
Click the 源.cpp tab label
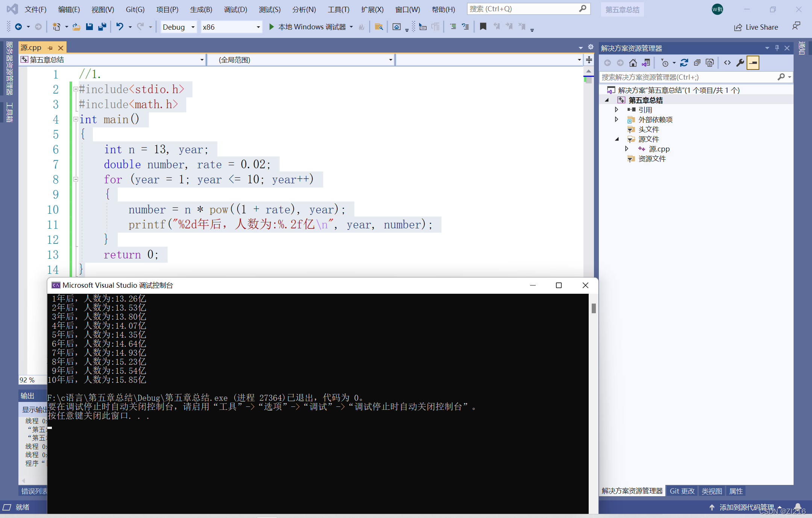point(33,47)
